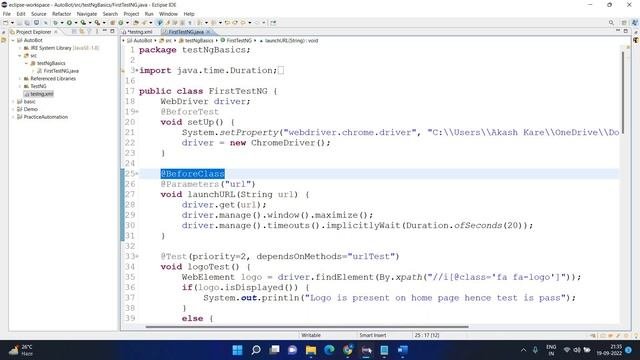Expand the Referenced Libraries node
This screenshot has height=360, width=640.
20,79
